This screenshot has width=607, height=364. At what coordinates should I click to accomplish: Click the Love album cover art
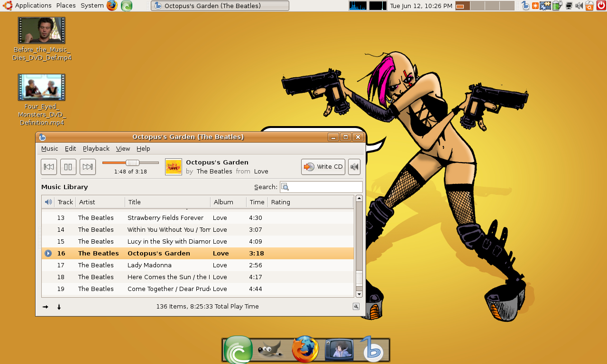tap(174, 167)
